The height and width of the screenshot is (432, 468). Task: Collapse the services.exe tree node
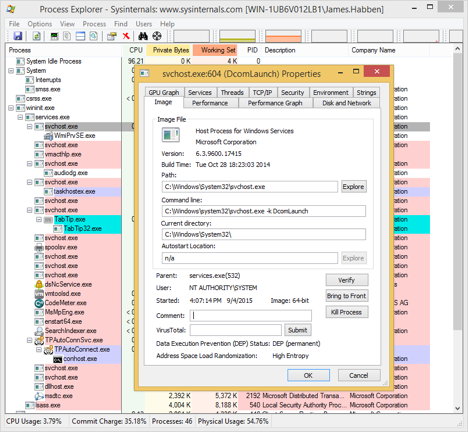tap(20, 117)
